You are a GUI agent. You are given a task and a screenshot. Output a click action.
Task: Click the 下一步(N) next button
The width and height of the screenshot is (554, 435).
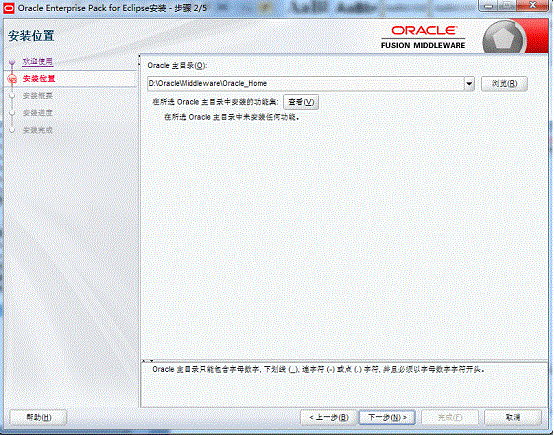[x=387, y=418]
